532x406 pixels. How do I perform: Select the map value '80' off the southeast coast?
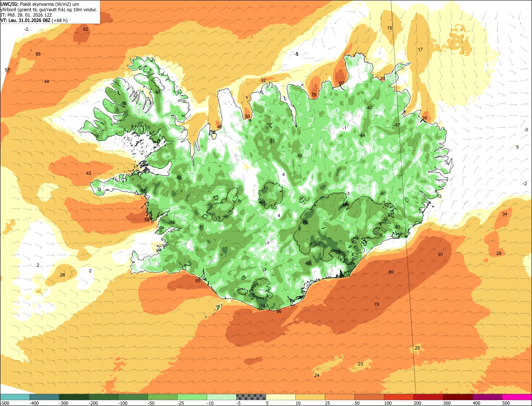tap(391, 272)
